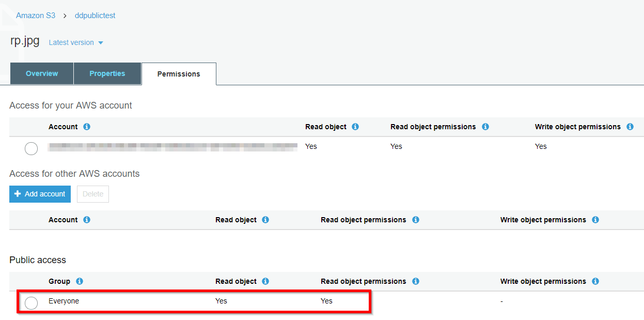This screenshot has height=320, width=644.
Task: Switch to the Overview tab
Action: click(42, 73)
